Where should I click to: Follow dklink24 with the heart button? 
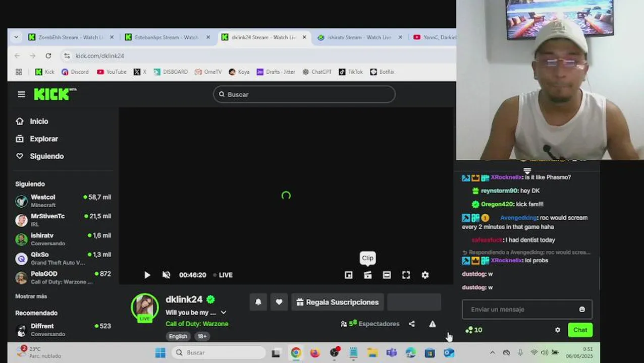point(279,302)
